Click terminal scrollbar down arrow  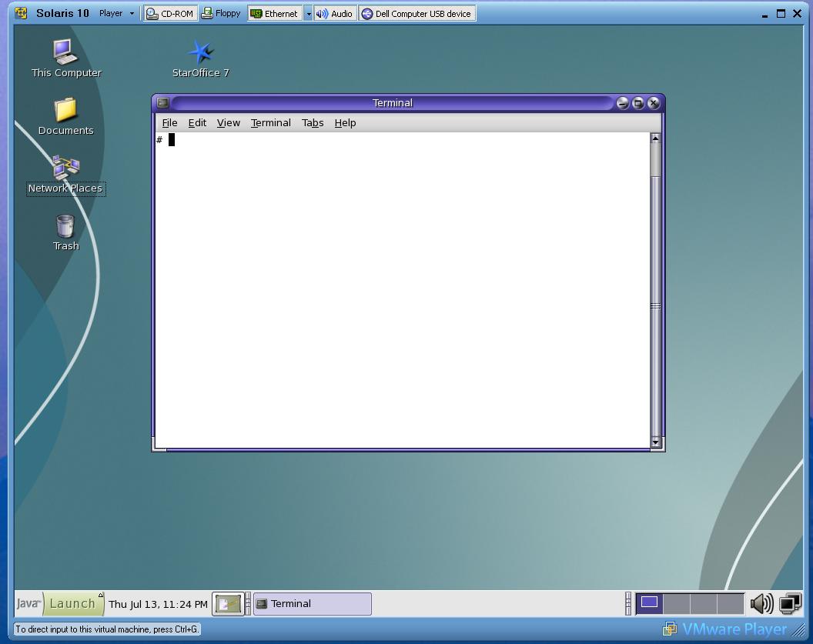(x=655, y=442)
